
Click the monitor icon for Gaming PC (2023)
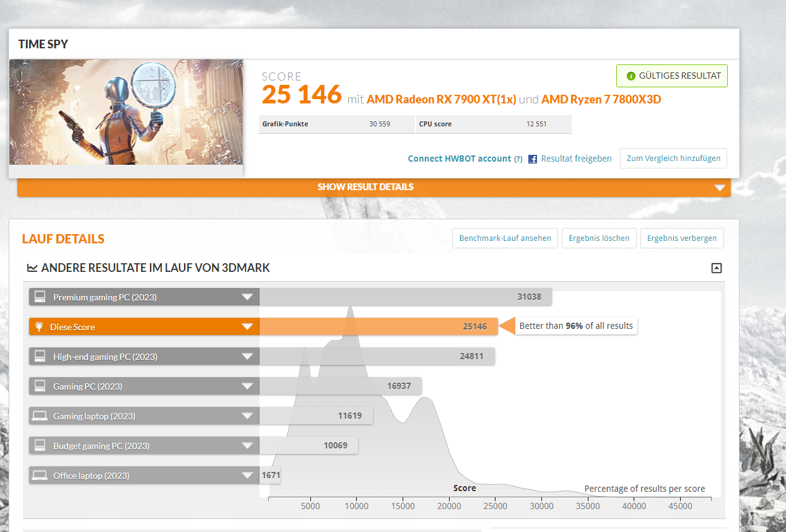pos(40,386)
